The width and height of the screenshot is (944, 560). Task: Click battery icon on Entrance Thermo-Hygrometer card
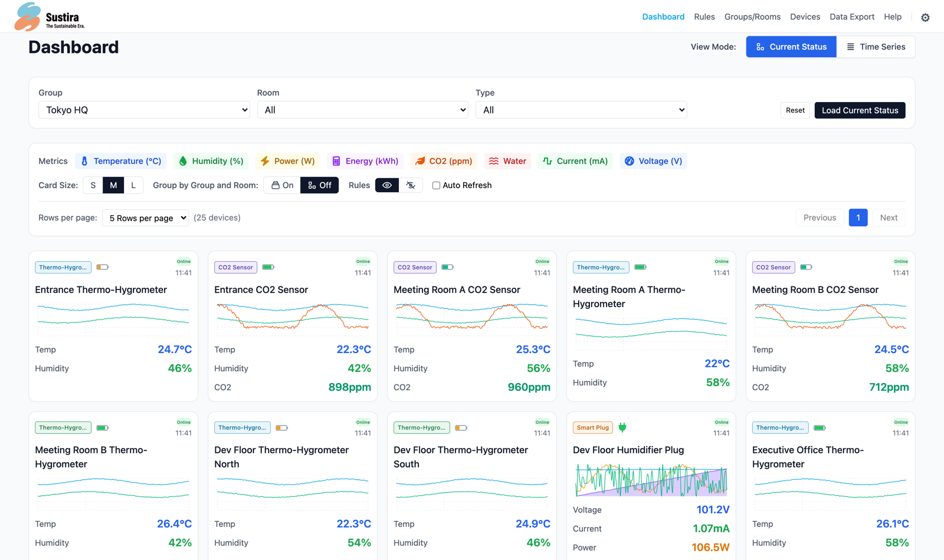[103, 267]
